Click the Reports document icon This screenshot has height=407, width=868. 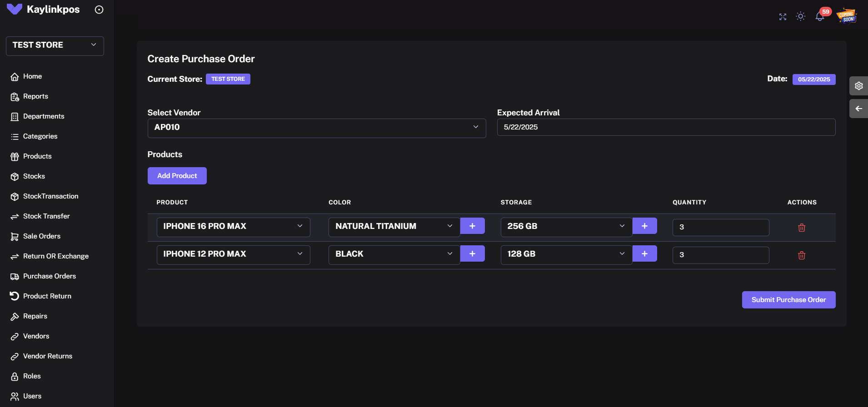15,97
